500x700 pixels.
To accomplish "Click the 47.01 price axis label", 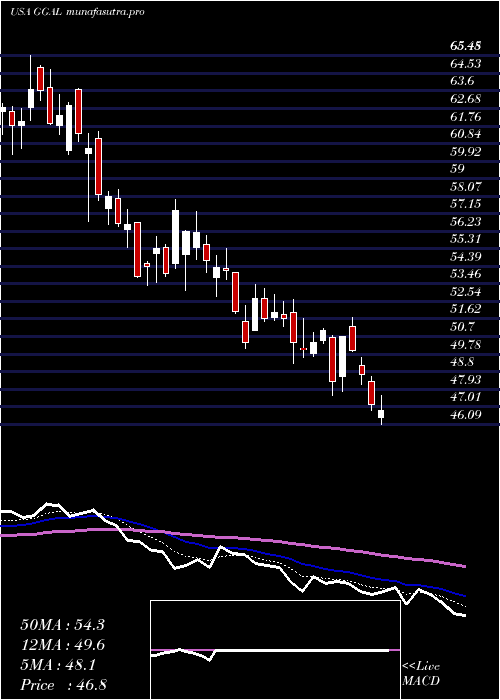I will [x=466, y=397].
